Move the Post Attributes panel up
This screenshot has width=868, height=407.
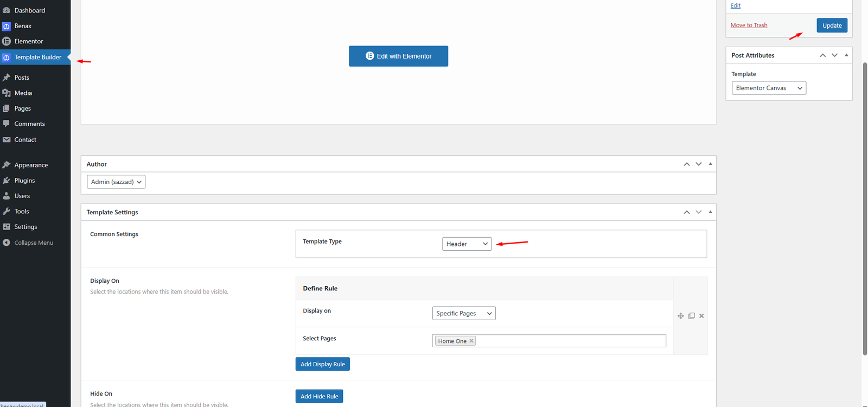[823, 55]
